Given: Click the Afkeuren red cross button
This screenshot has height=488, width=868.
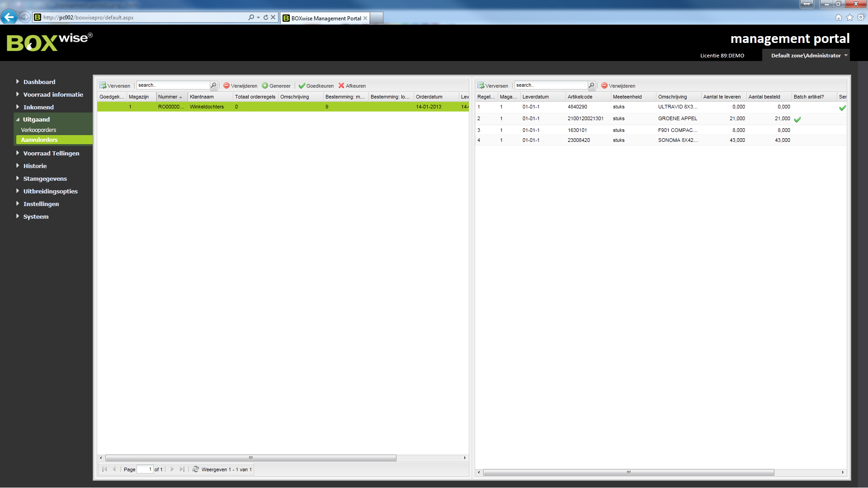Looking at the screenshot, I should [x=352, y=86].
